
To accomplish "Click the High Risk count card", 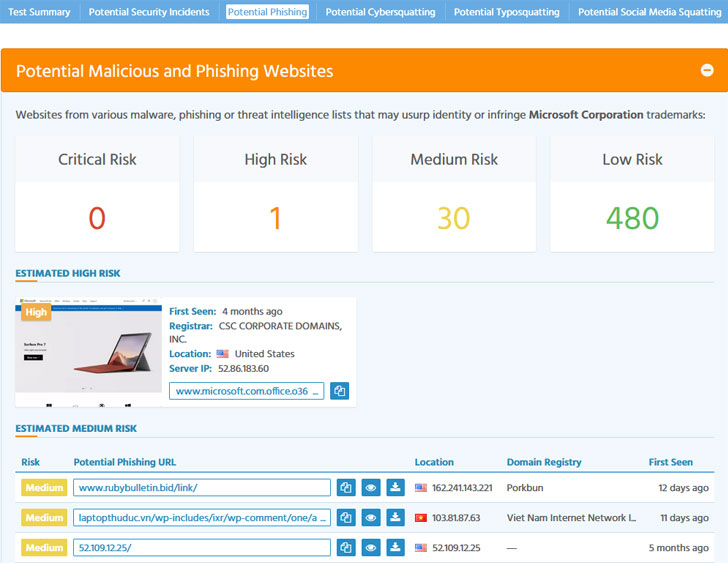I will pyautogui.click(x=276, y=194).
